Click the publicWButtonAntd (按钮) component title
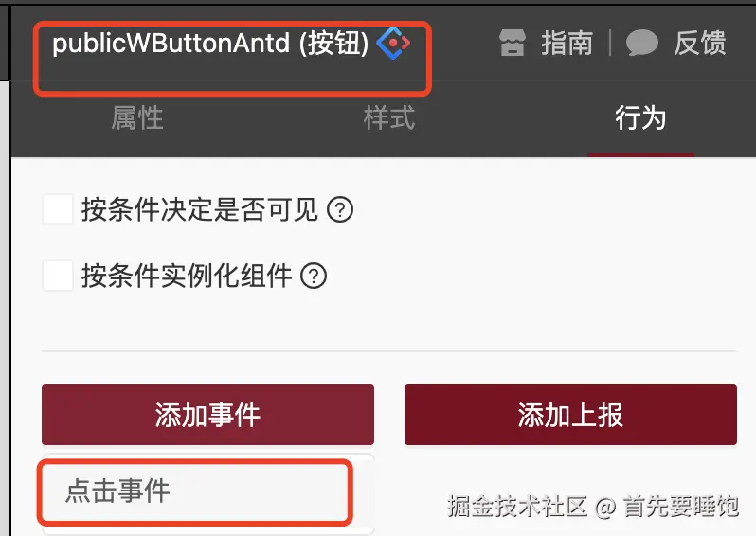The width and height of the screenshot is (756, 536). point(210,43)
